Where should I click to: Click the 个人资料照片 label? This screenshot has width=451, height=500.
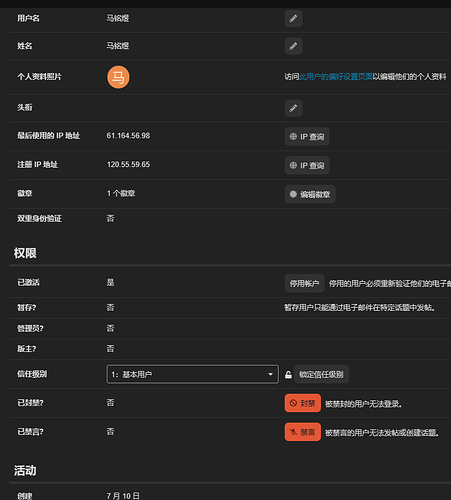[x=39, y=77]
